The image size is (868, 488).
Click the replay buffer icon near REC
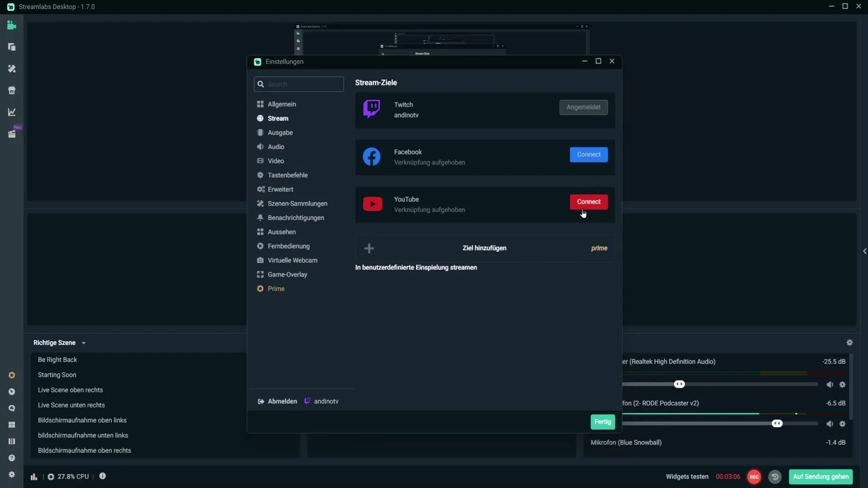tap(775, 477)
